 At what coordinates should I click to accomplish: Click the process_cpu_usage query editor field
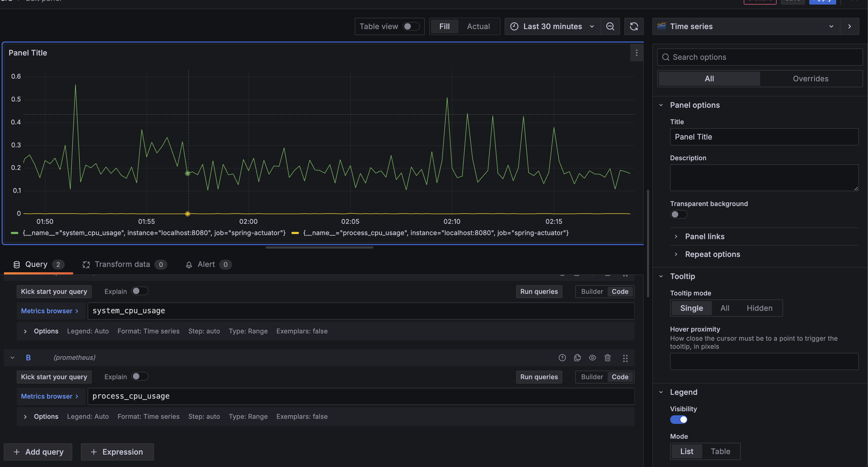point(361,396)
